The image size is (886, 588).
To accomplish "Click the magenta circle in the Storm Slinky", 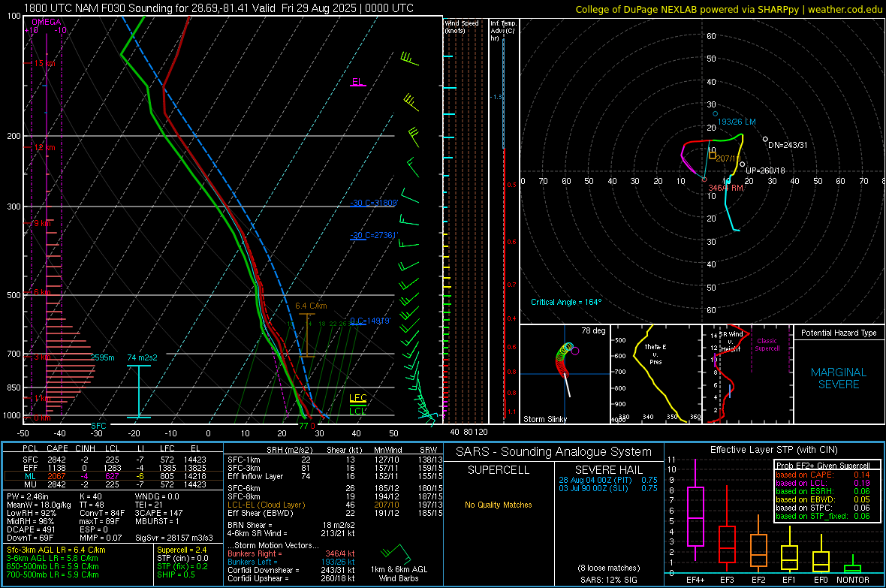I will pos(575,351).
